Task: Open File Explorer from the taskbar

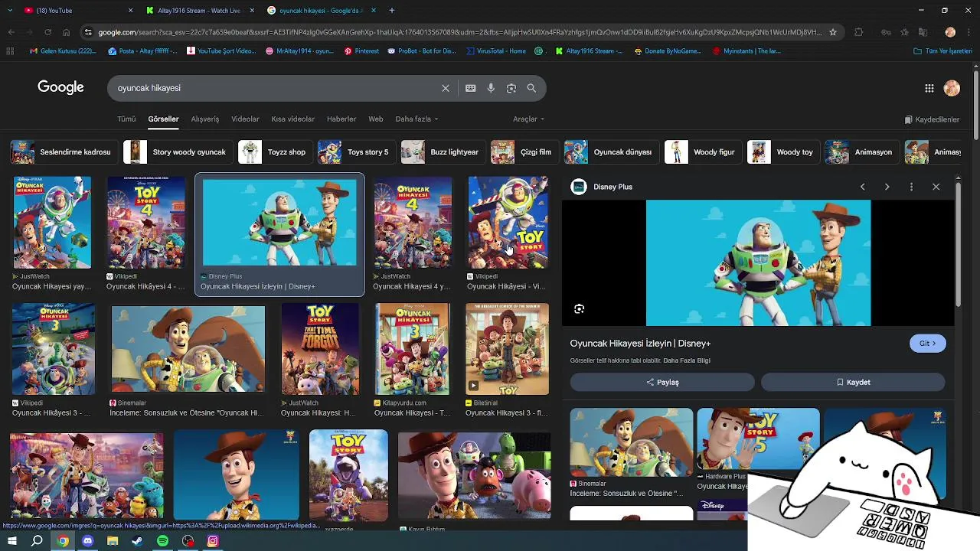Action: point(113,541)
